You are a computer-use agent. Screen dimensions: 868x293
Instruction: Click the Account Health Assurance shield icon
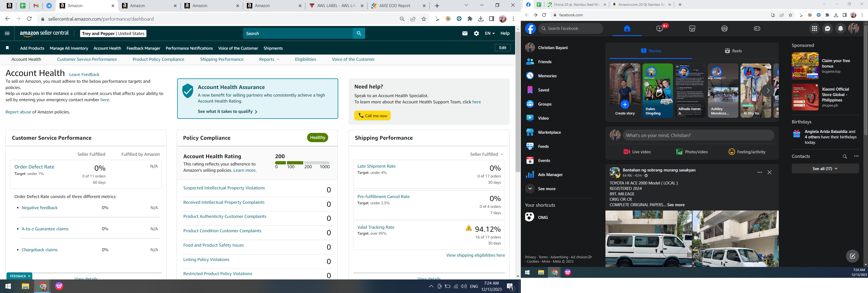(187, 91)
